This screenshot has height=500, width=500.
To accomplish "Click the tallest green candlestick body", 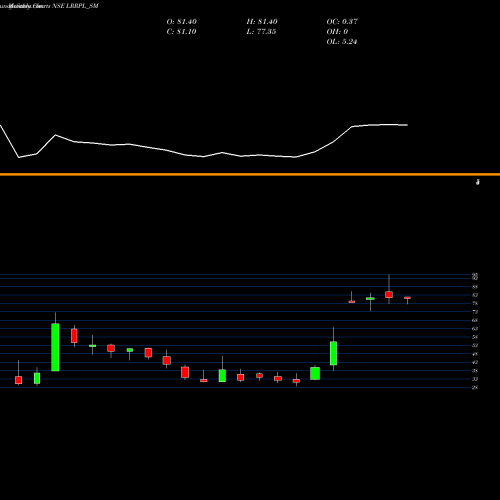I will pos(55,347).
